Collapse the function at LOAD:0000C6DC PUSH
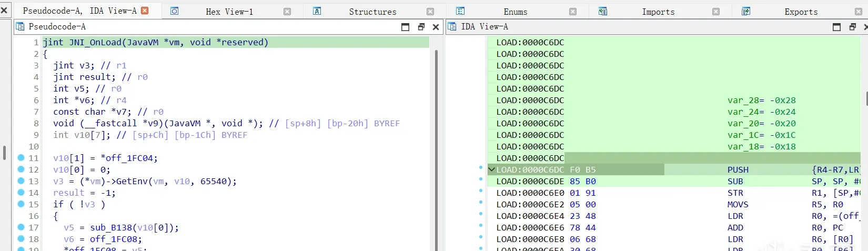 [x=491, y=169]
